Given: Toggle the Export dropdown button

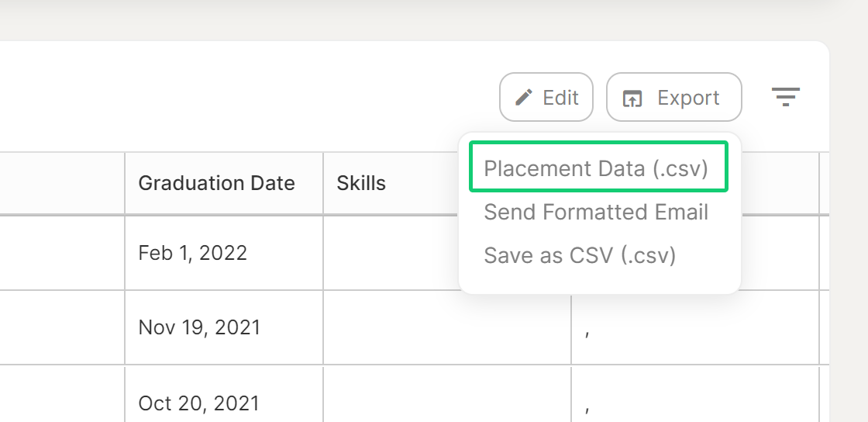Looking at the screenshot, I should [673, 97].
